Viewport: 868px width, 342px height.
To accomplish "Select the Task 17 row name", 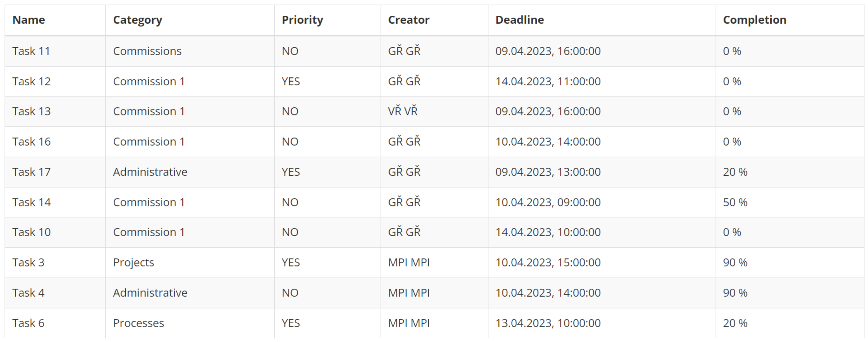I will point(31,172).
